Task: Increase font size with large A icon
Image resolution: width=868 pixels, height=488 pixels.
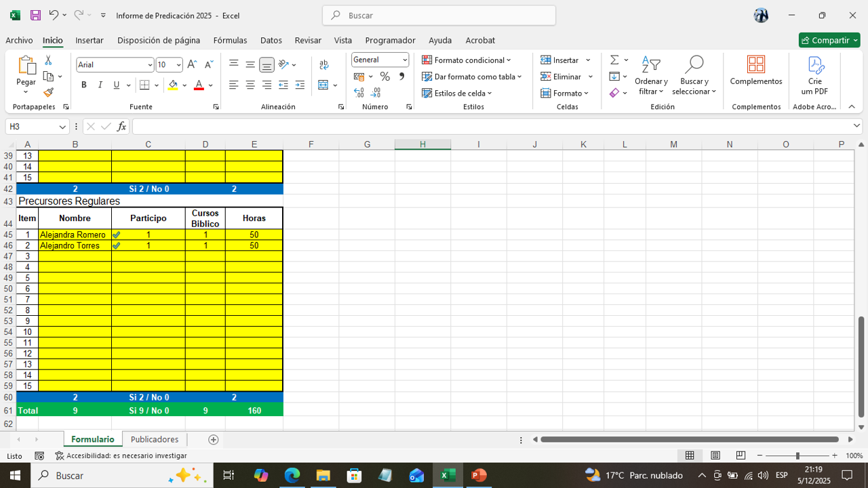Action: [192, 64]
